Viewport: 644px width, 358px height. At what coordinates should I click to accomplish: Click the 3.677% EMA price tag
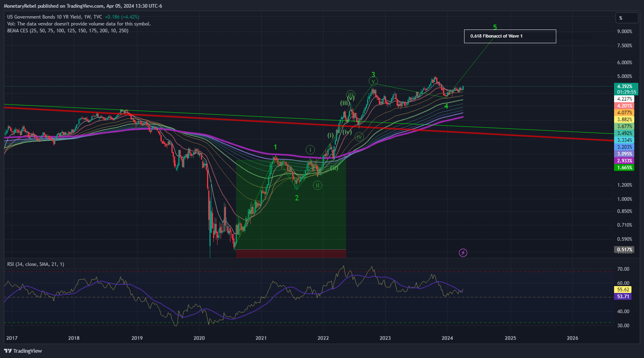point(624,126)
